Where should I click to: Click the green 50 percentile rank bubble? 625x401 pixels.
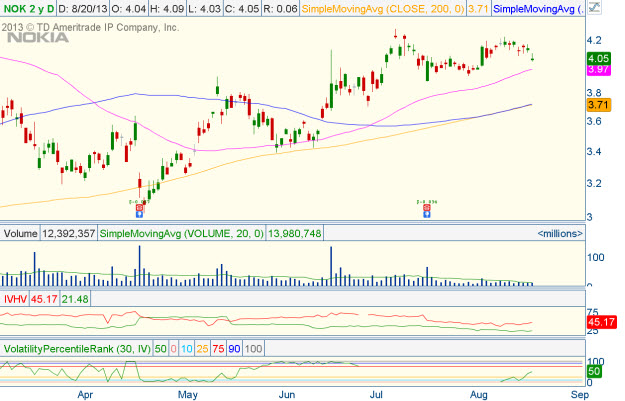pos(592,371)
